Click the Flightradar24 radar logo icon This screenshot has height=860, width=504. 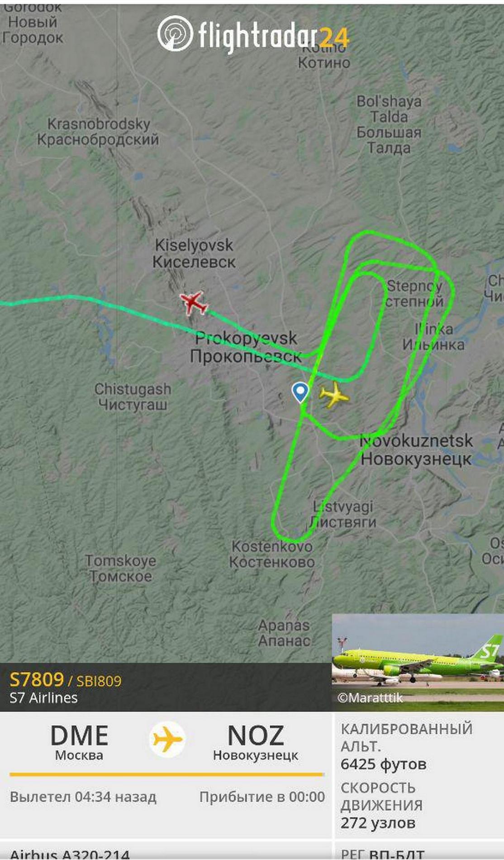(x=175, y=33)
